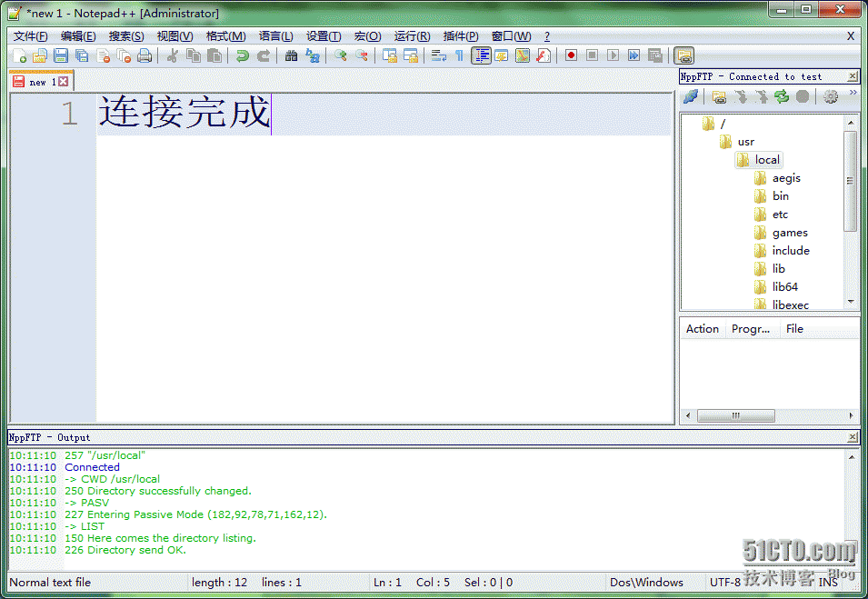Select the 'lib64' folder
The image size is (868, 599).
point(785,286)
